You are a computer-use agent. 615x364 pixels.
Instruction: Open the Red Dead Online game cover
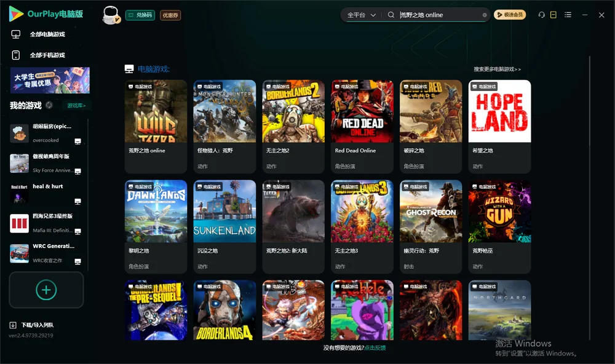coord(362,111)
